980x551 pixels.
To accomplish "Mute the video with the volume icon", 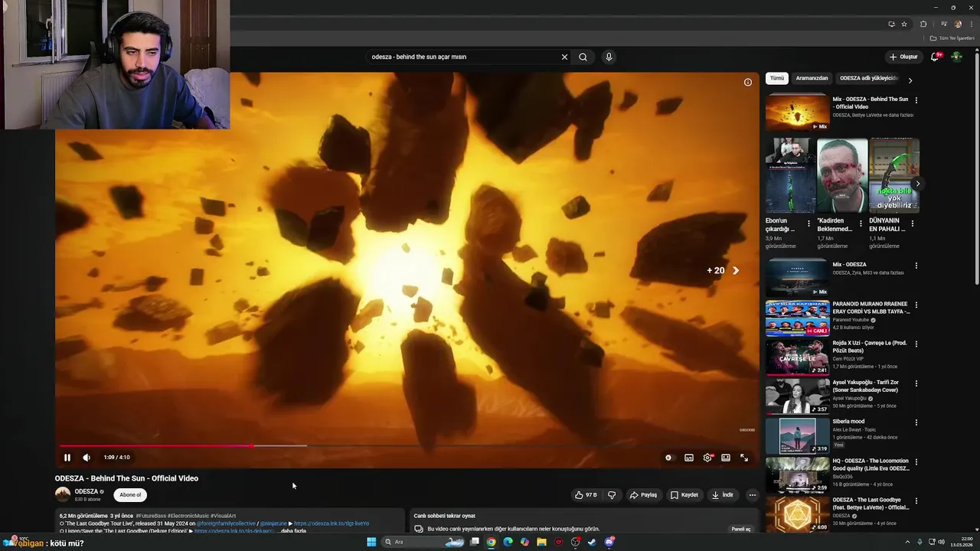I will tap(87, 458).
